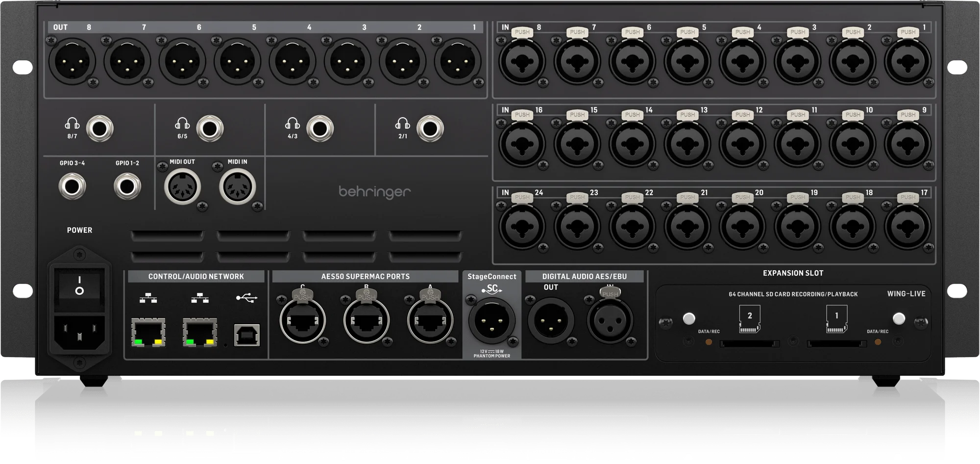Click the headphone icon labeled 4/3

pos(293,123)
